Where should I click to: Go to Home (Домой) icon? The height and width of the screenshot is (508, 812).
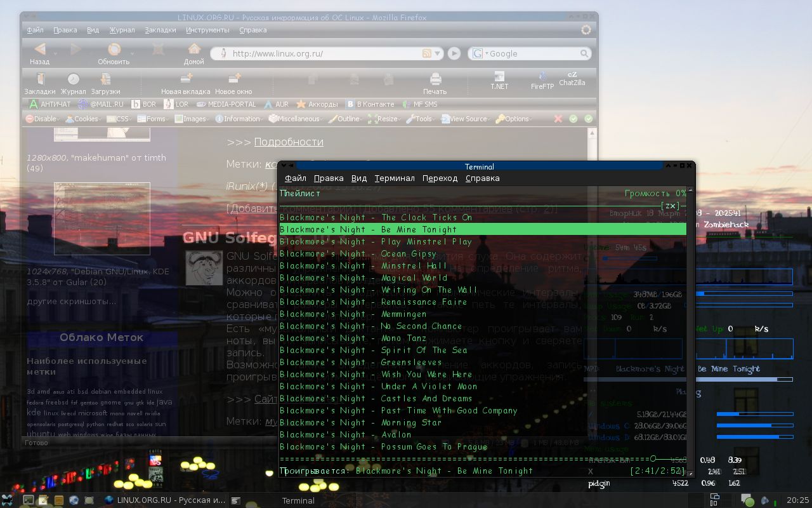pyautogui.click(x=194, y=49)
